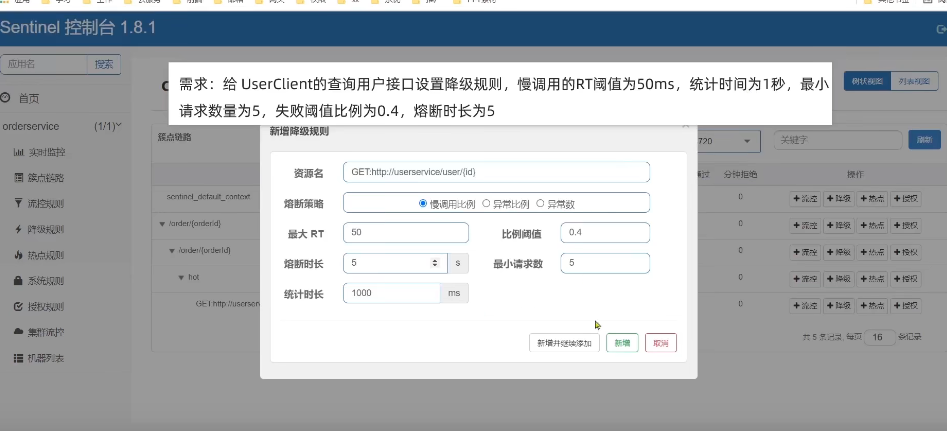Viewport: 947px width, 431px height.
Task: Open 热点规则 flame icon in sidebar
Action: point(18,255)
